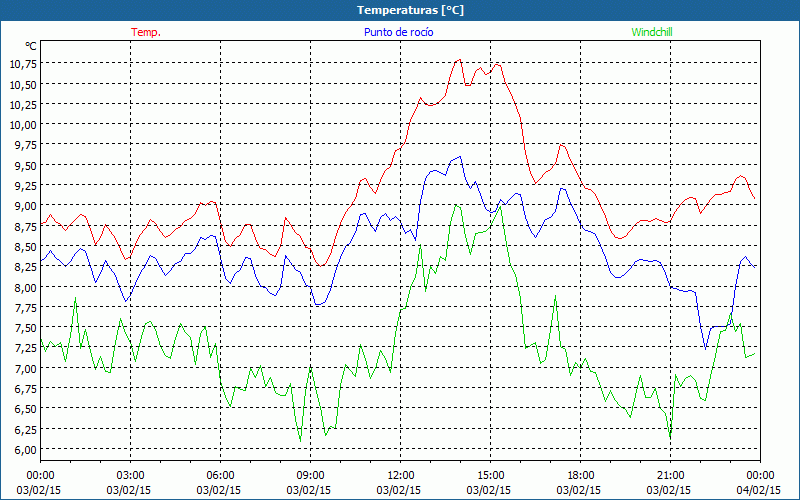Image resolution: width=800 pixels, height=500 pixels.
Task: Click the 21:00 time axis label
Action: pyautogui.click(x=670, y=476)
